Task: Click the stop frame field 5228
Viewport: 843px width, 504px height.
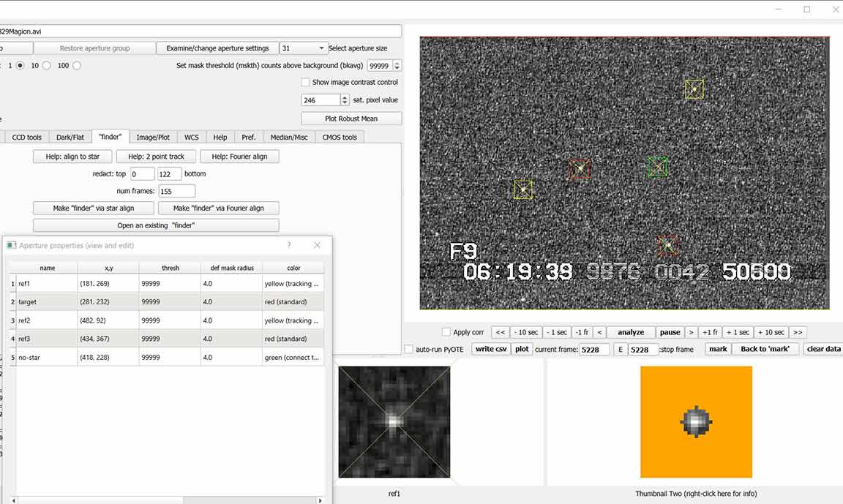Action: pos(643,349)
